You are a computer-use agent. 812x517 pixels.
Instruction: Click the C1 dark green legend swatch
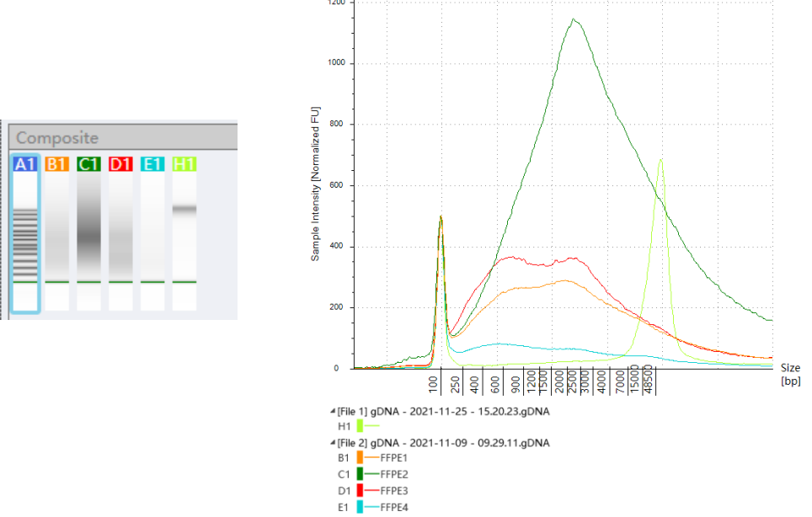coord(360,474)
